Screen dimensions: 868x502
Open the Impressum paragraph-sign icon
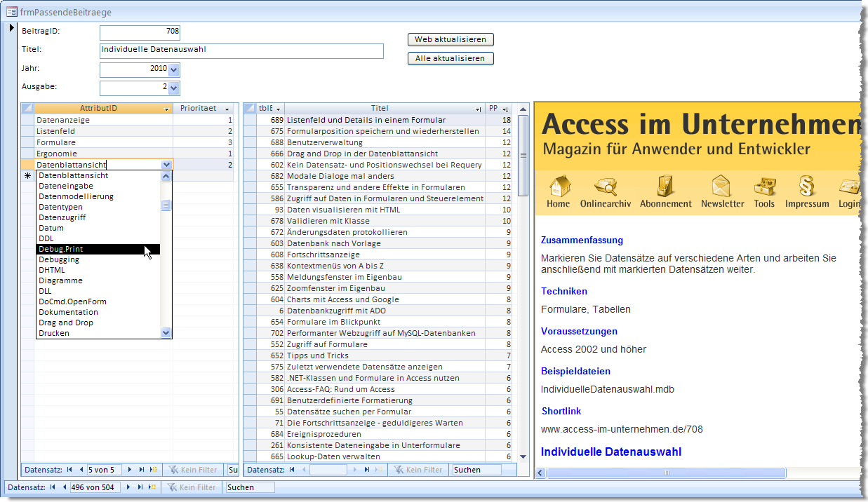tap(806, 187)
